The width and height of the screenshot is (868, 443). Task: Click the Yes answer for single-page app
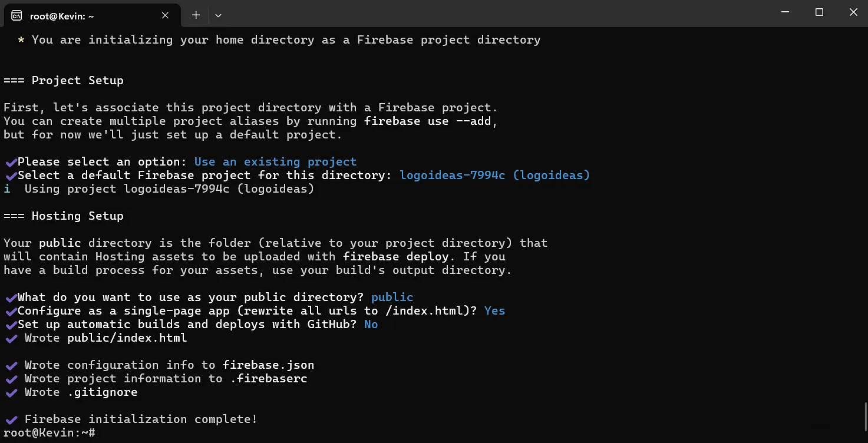click(x=494, y=310)
